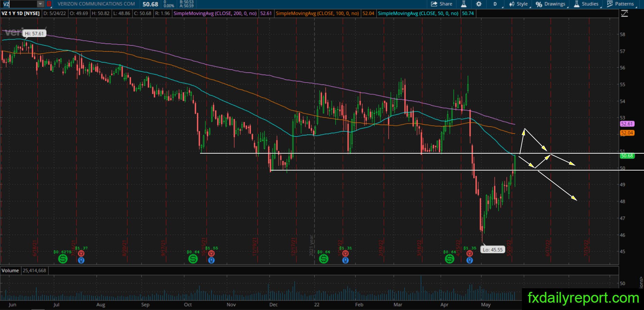Click the 2/18/22 expiration date marker
This screenshot has height=310, width=644.
[381, 248]
